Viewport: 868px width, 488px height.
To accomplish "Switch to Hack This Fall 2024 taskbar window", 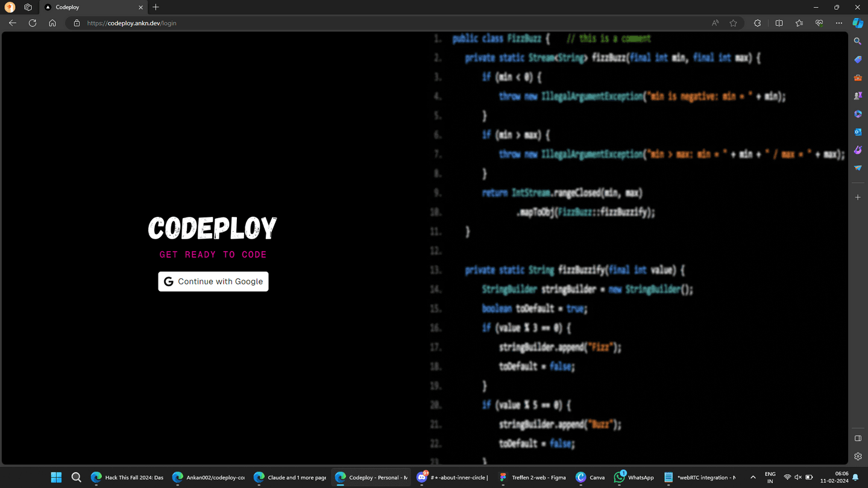I will click(x=127, y=477).
